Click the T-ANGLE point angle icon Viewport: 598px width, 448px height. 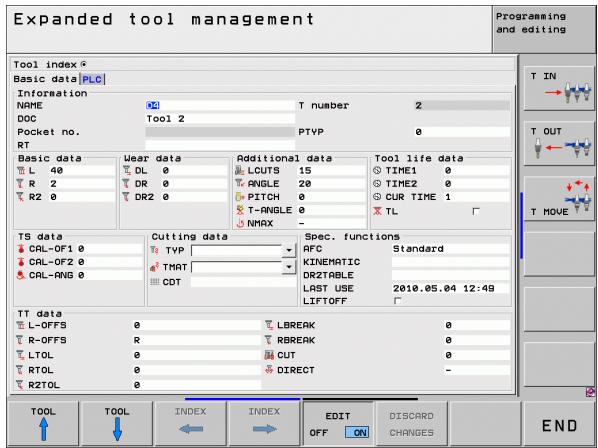click(x=240, y=210)
